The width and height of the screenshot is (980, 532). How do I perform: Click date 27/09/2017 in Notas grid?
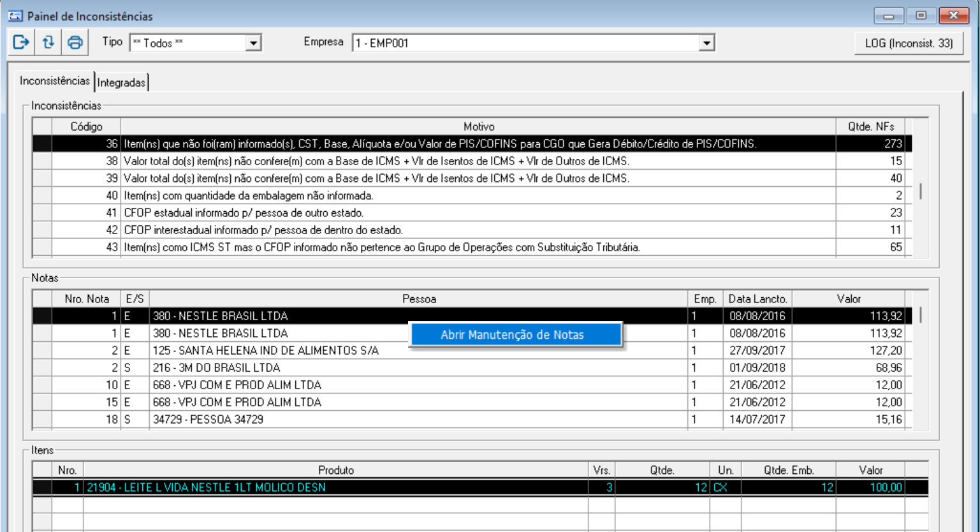[757, 350]
